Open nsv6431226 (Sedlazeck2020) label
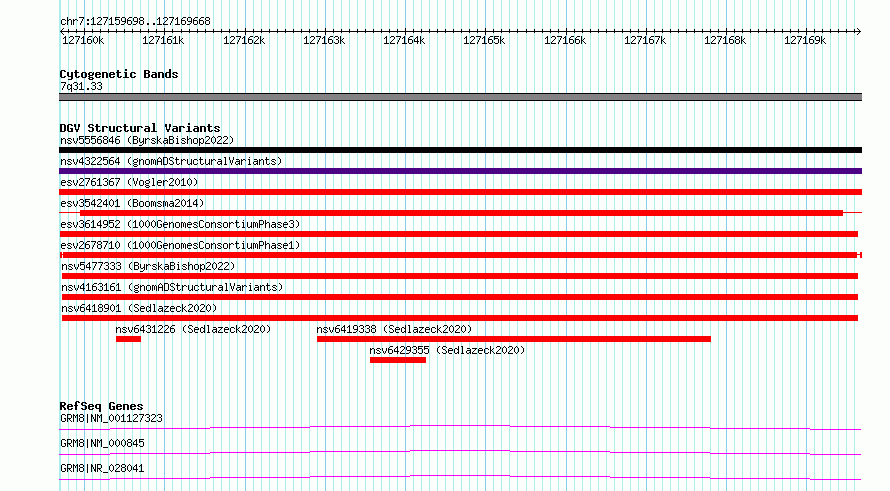This screenshot has height=491, width=890. pos(193,329)
